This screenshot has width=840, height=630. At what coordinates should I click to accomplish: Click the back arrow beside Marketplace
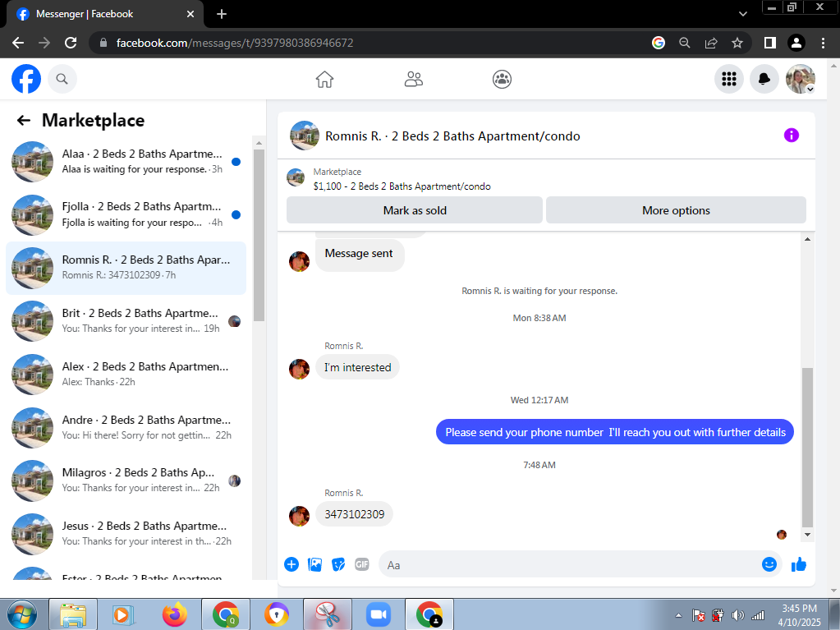(x=24, y=120)
